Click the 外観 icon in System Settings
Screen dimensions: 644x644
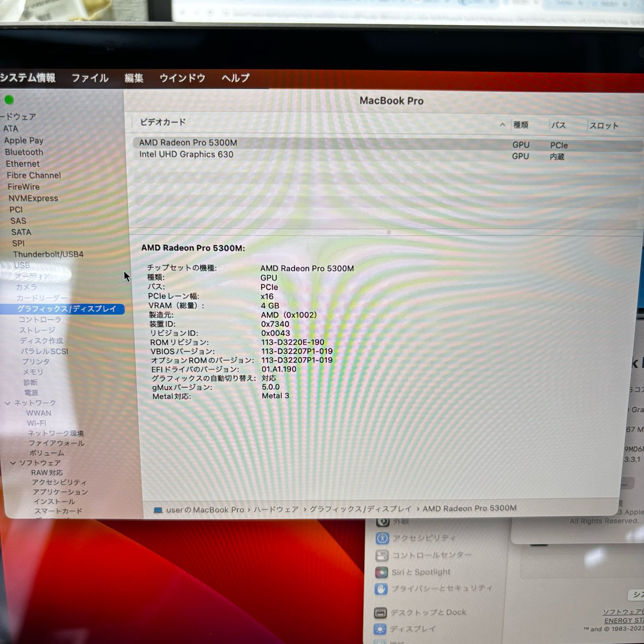(382, 522)
